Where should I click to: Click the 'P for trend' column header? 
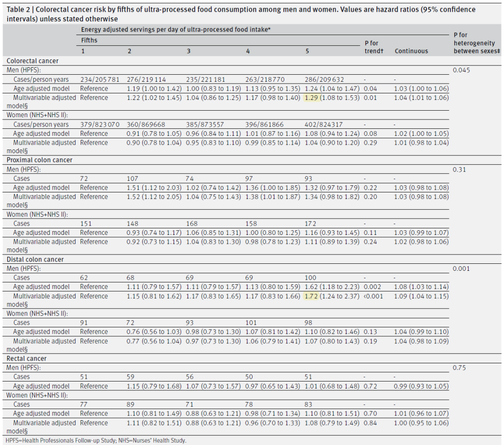(374, 47)
